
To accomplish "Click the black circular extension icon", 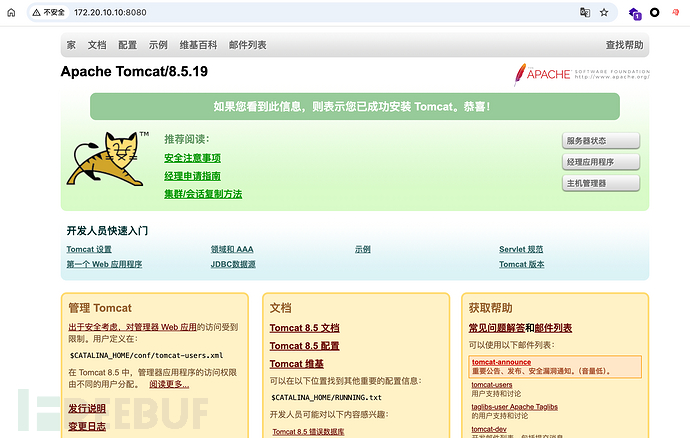I will click(655, 13).
